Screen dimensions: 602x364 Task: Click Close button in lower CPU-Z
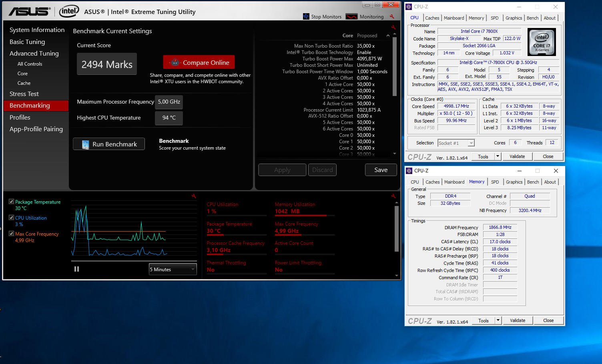pos(548,320)
